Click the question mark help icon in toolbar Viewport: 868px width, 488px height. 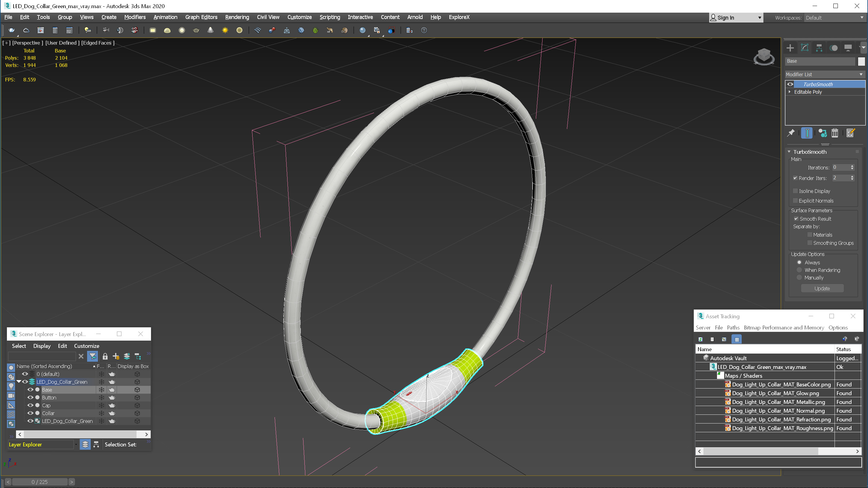[424, 30]
